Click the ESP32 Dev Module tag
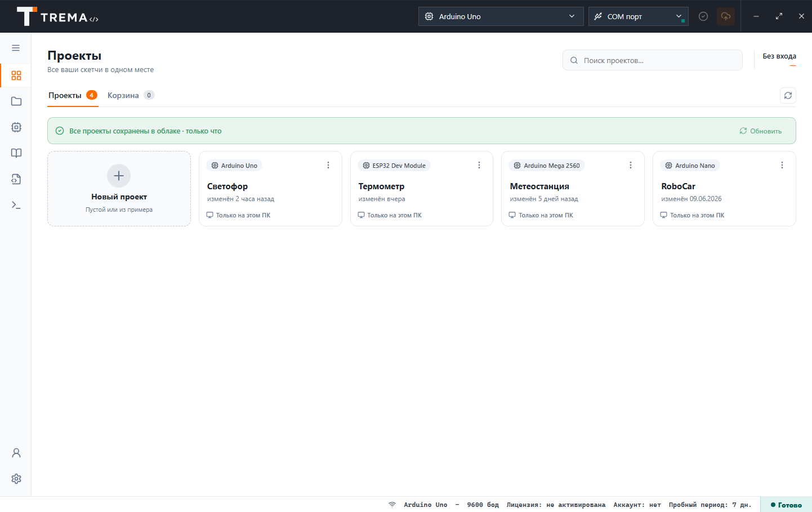The image size is (812, 512). pyautogui.click(x=394, y=166)
